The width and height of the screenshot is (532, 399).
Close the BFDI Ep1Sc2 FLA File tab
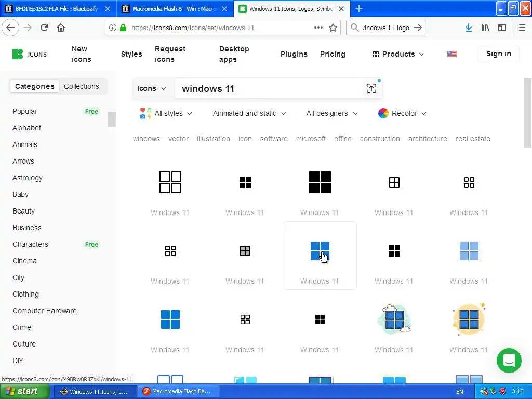click(x=107, y=9)
